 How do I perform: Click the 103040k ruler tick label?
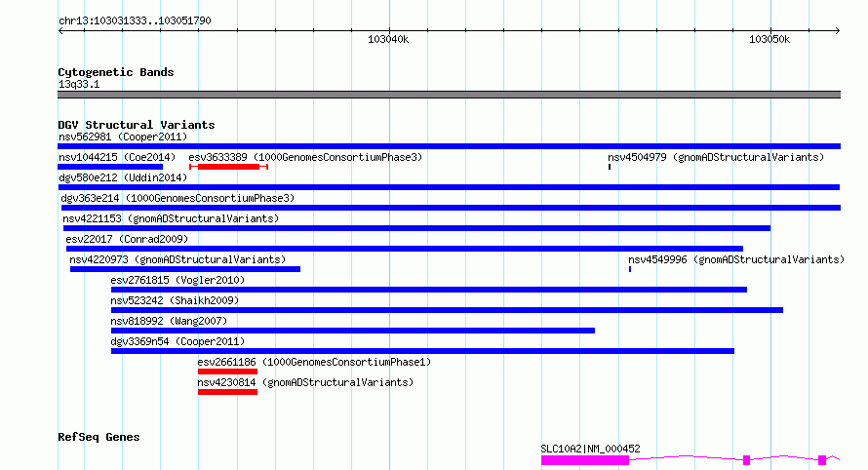point(388,39)
